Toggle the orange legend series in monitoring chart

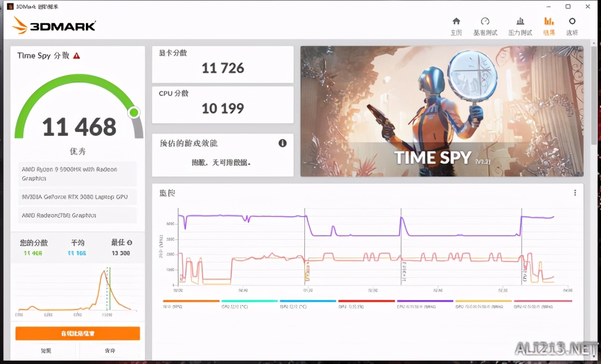tap(191, 304)
